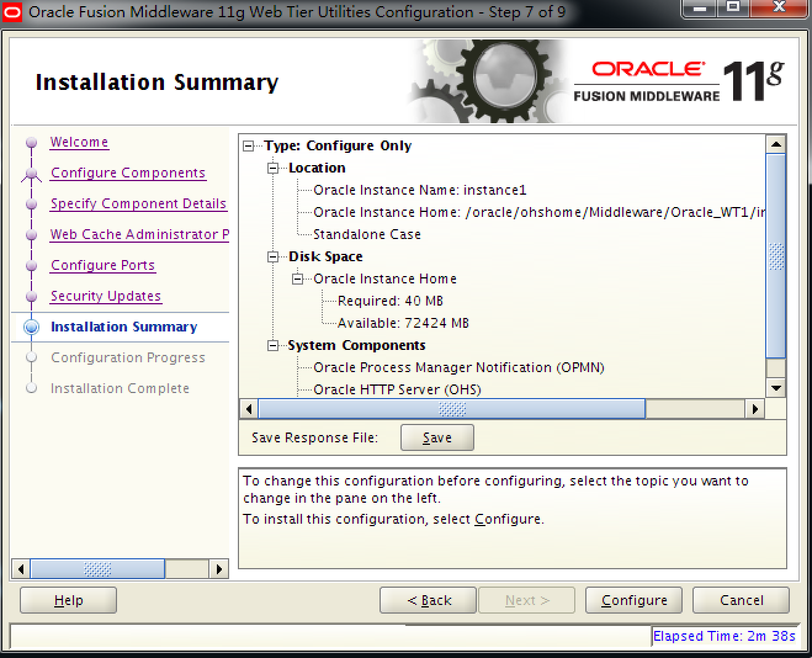Open the Specify Component Details step
812x658 pixels.
coord(139,204)
